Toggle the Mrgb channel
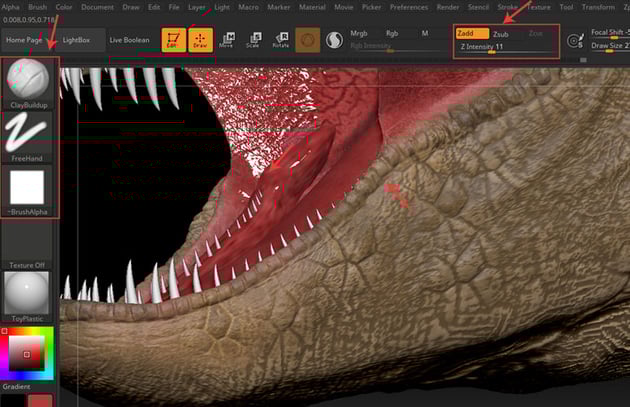 [x=359, y=33]
